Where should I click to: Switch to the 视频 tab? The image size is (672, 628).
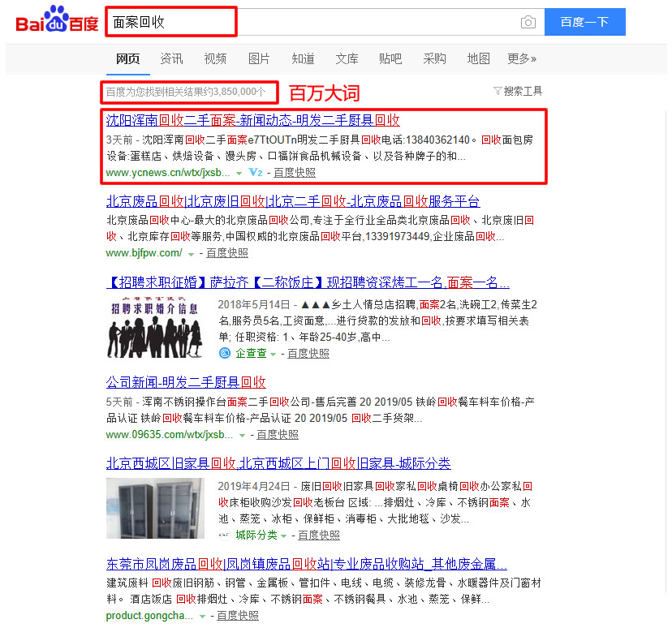[215, 58]
